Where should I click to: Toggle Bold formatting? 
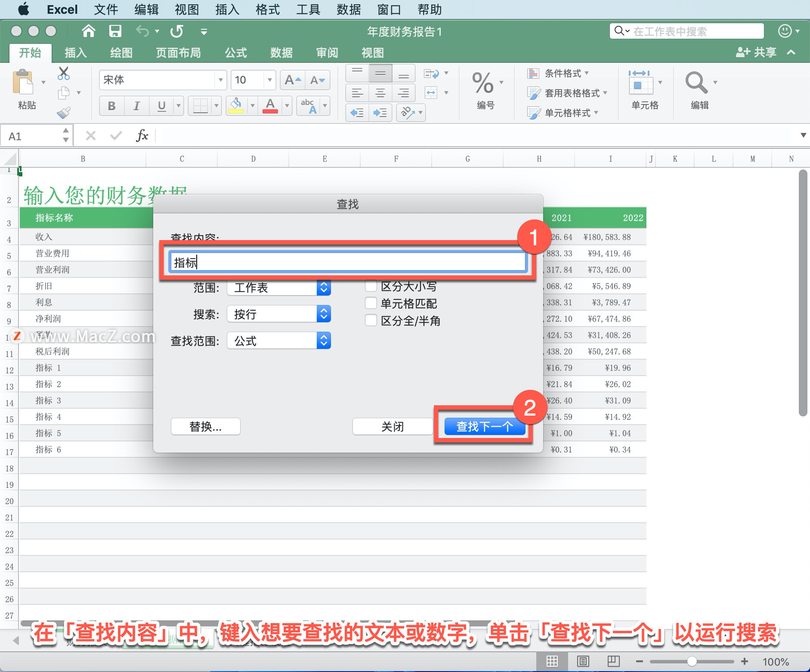point(111,106)
